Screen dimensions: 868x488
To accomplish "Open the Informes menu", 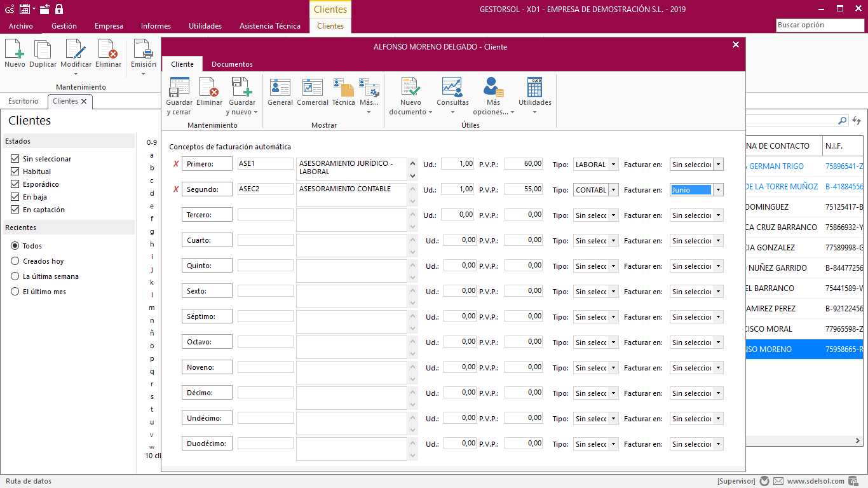I will (156, 26).
